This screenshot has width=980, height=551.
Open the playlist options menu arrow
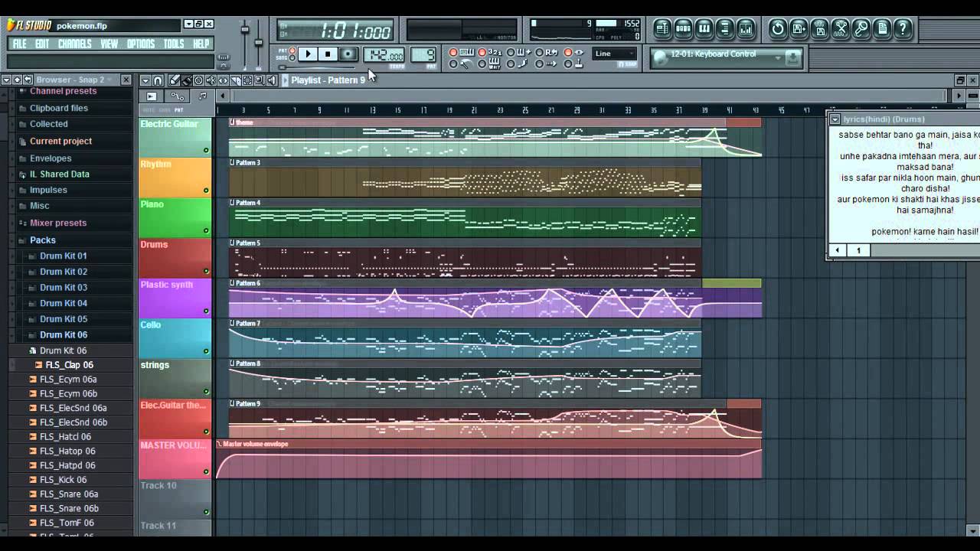tap(145, 80)
